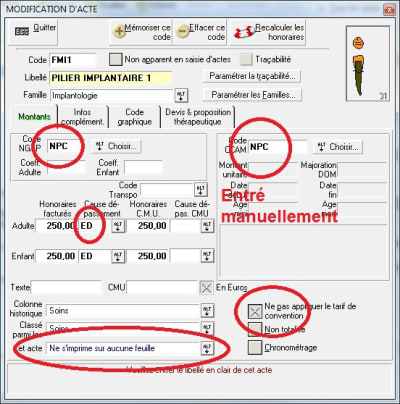Toggle 'Non apparent en saisie d'actes' checkbox
Image resolution: width=400 pixels, height=404 pixels.
[x=116, y=59]
